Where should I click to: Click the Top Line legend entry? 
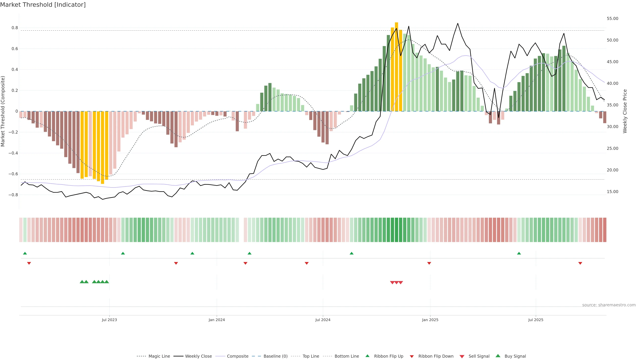(x=311, y=356)
